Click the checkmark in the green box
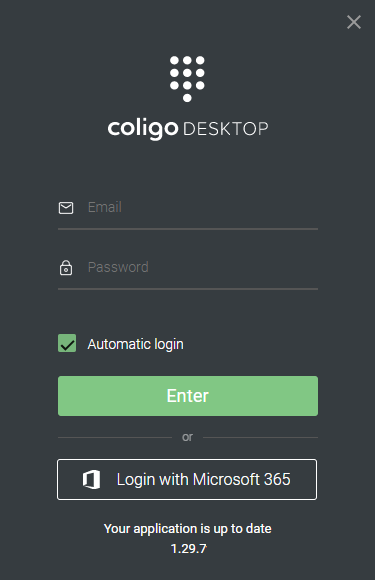The width and height of the screenshot is (375, 580). click(x=67, y=345)
